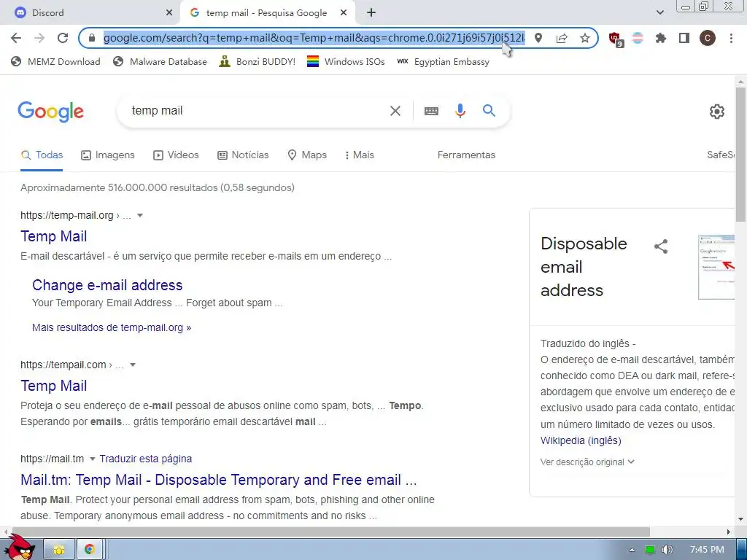Open Ferramentas search tools

(x=466, y=155)
